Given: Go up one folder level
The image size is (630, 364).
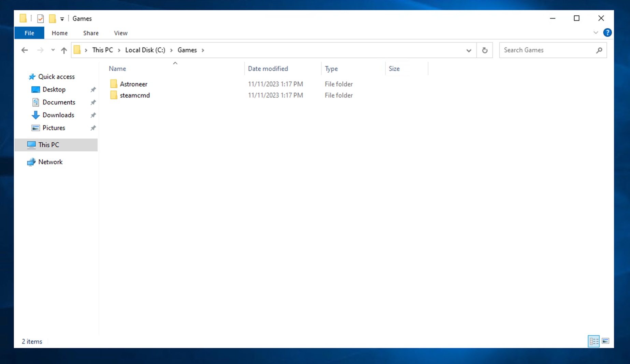Looking at the screenshot, I should pos(64,50).
